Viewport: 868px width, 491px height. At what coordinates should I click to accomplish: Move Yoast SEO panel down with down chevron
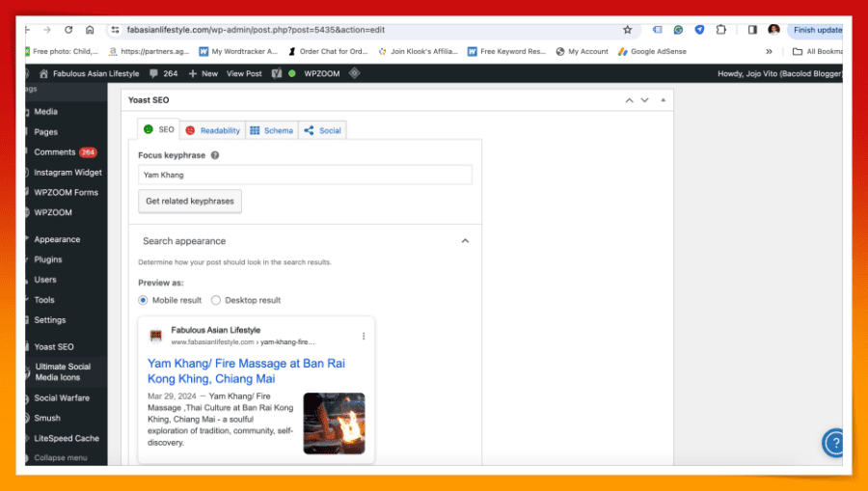click(x=644, y=100)
